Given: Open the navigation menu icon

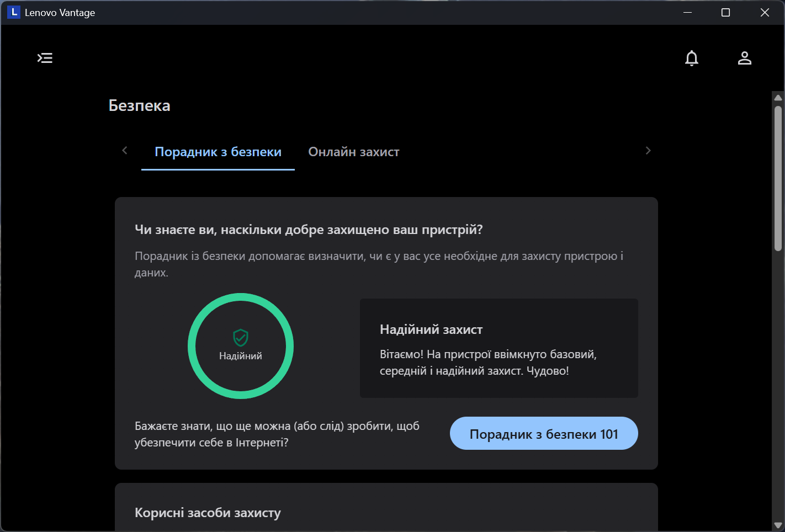Looking at the screenshot, I should (x=45, y=58).
